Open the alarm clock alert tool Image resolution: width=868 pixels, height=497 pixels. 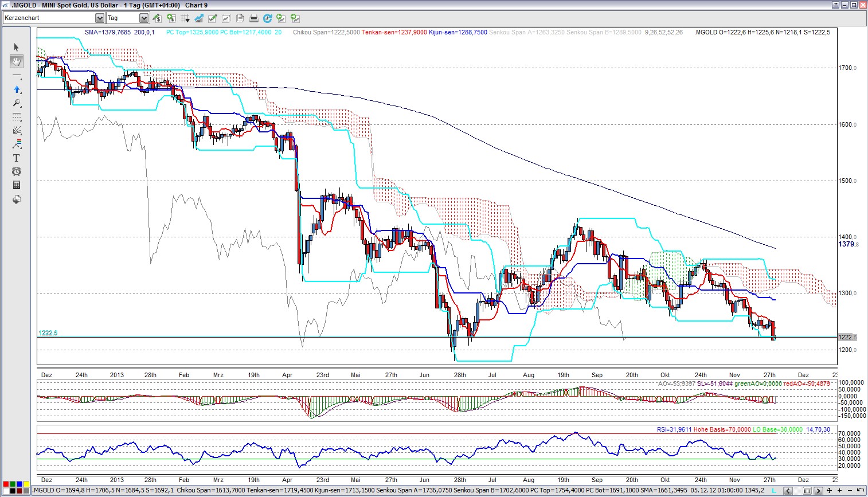click(x=16, y=171)
